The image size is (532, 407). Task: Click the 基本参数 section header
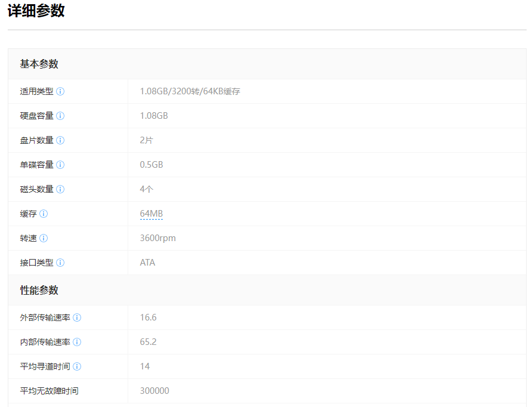[x=39, y=64]
